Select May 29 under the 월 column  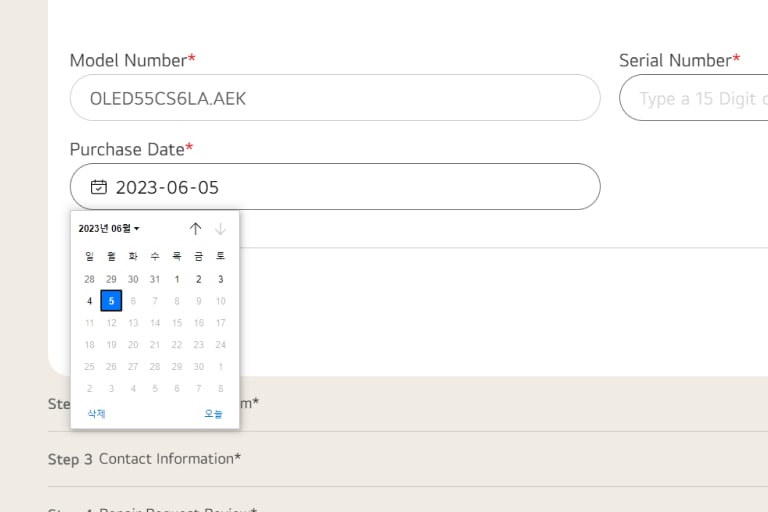pyautogui.click(x=111, y=279)
